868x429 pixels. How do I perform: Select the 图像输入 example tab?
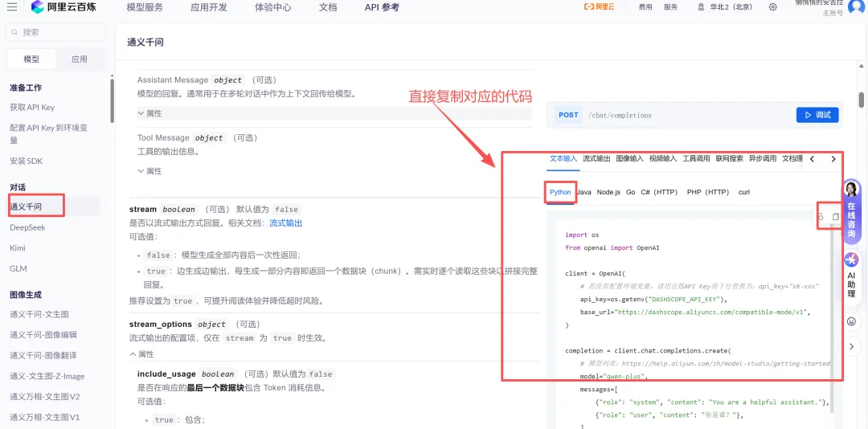[630, 158]
